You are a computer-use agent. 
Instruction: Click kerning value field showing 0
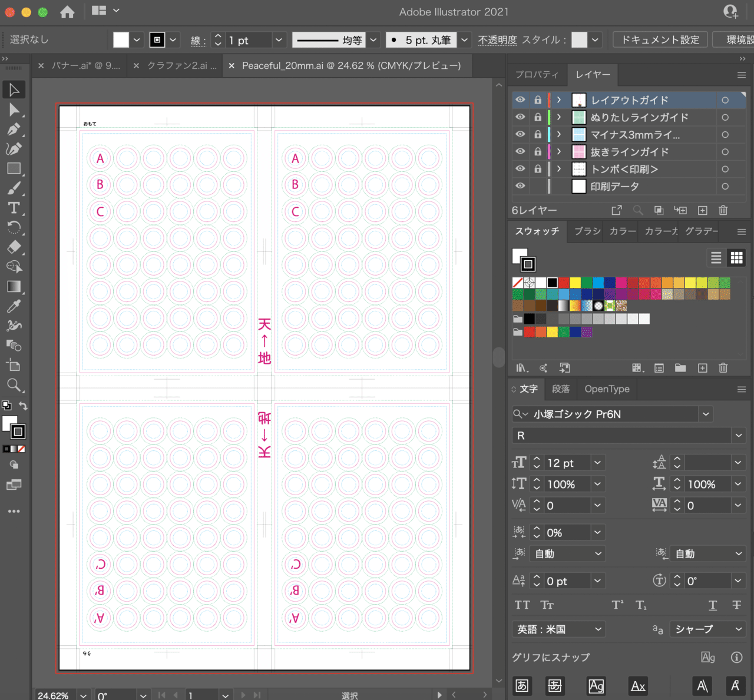(567, 506)
